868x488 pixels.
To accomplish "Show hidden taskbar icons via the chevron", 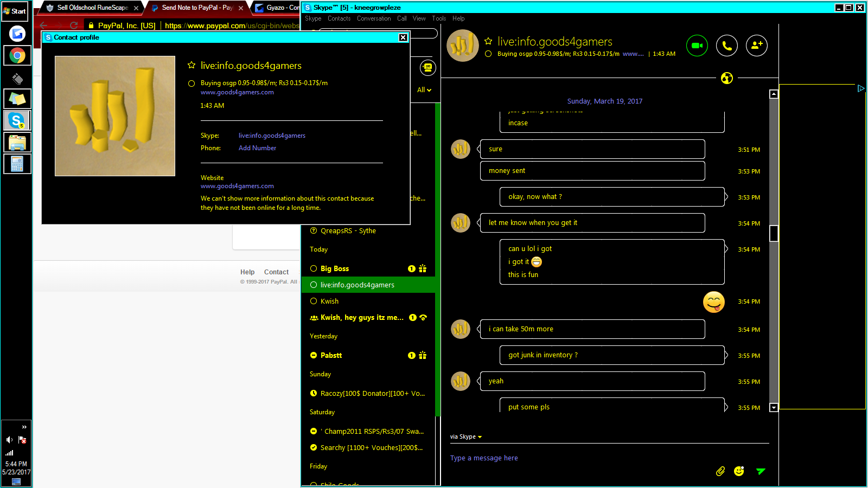I will [x=24, y=427].
